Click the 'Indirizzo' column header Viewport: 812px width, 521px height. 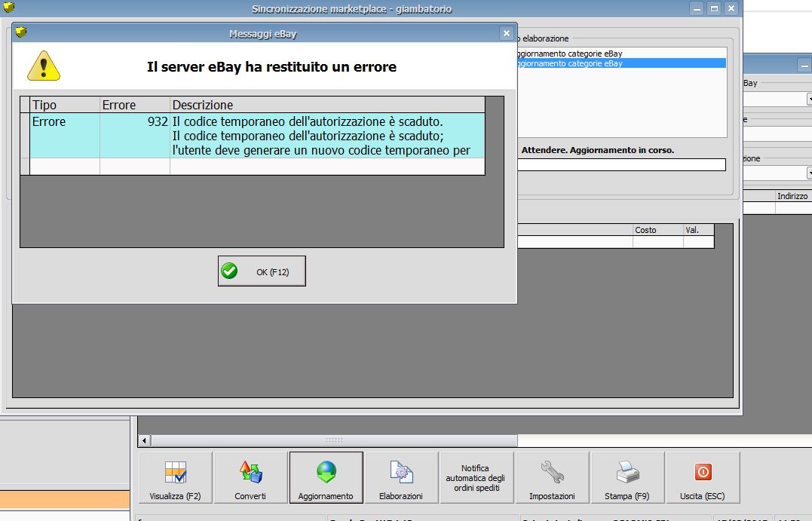tap(792, 196)
